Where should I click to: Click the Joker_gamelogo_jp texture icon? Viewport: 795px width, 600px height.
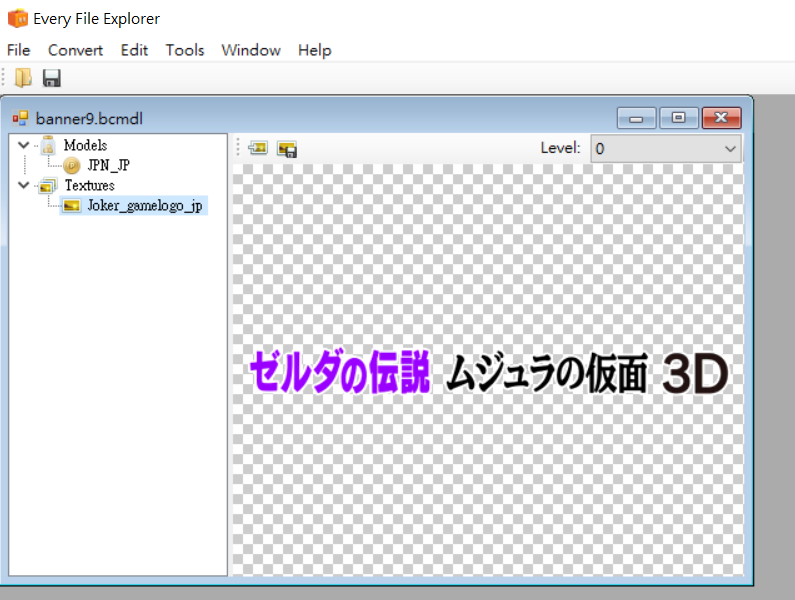(72, 205)
